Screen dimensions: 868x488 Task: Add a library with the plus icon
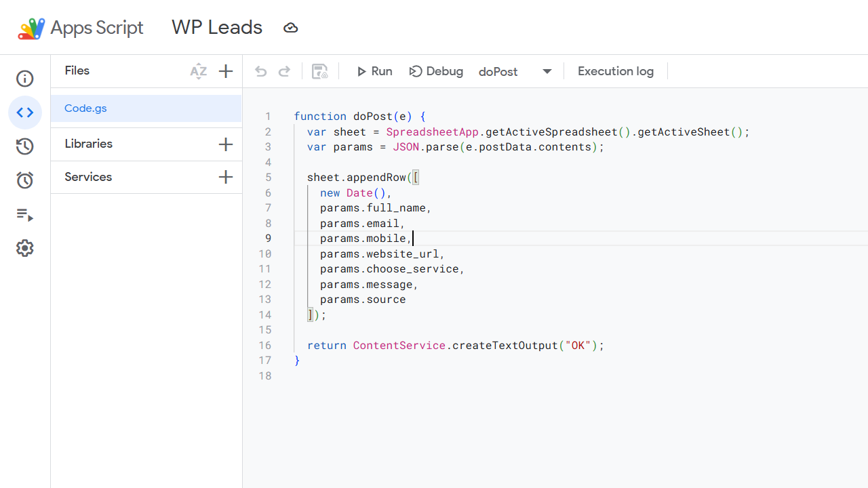226,144
